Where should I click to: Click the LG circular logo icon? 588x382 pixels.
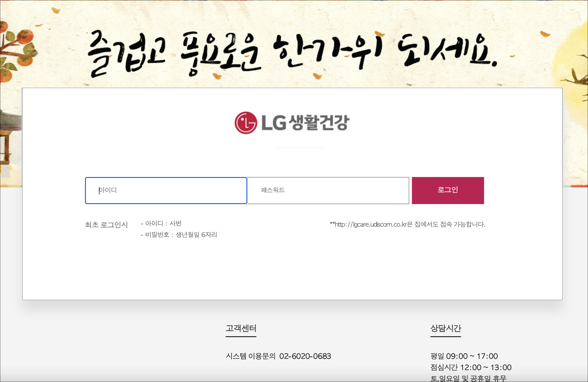click(246, 123)
